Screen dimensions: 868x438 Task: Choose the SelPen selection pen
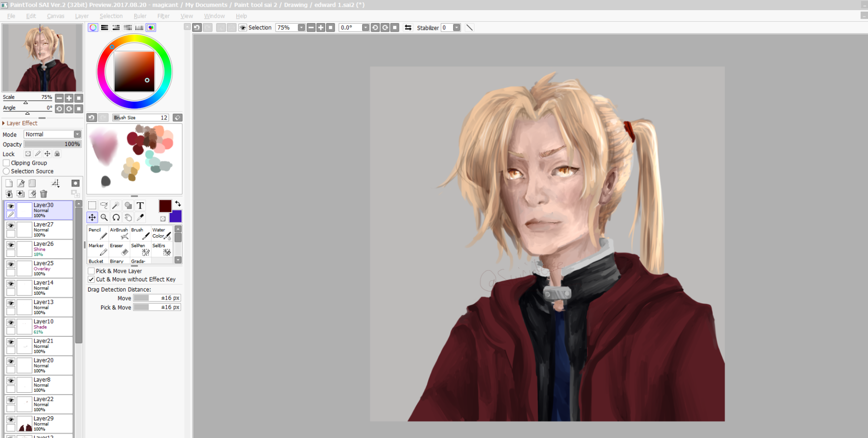point(140,249)
